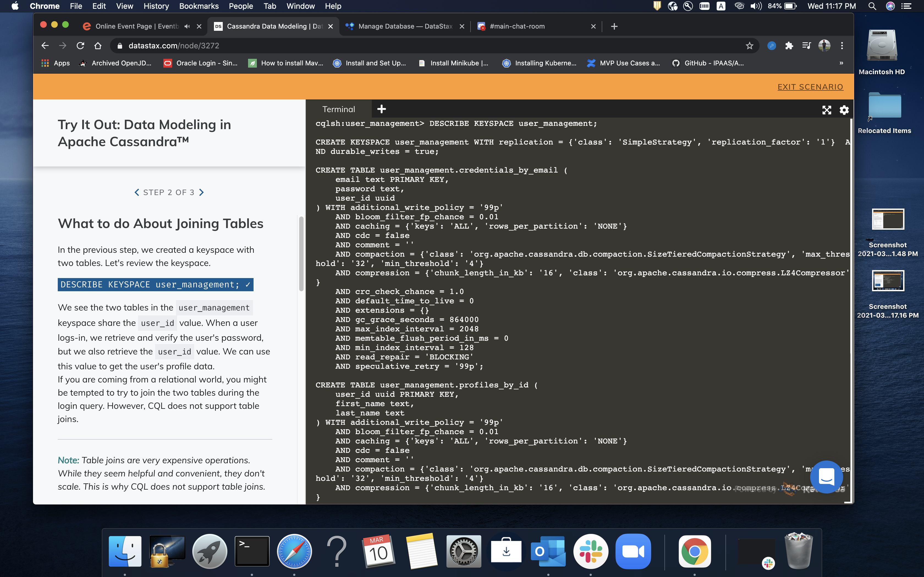924x577 pixels.
Task: Click the EXIT SCENARIO link
Action: tap(810, 87)
